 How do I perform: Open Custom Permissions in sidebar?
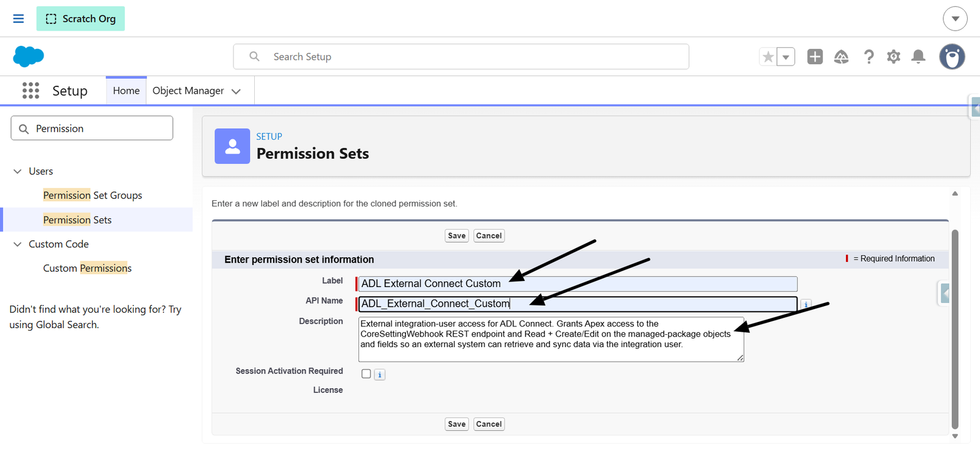click(88, 268)
